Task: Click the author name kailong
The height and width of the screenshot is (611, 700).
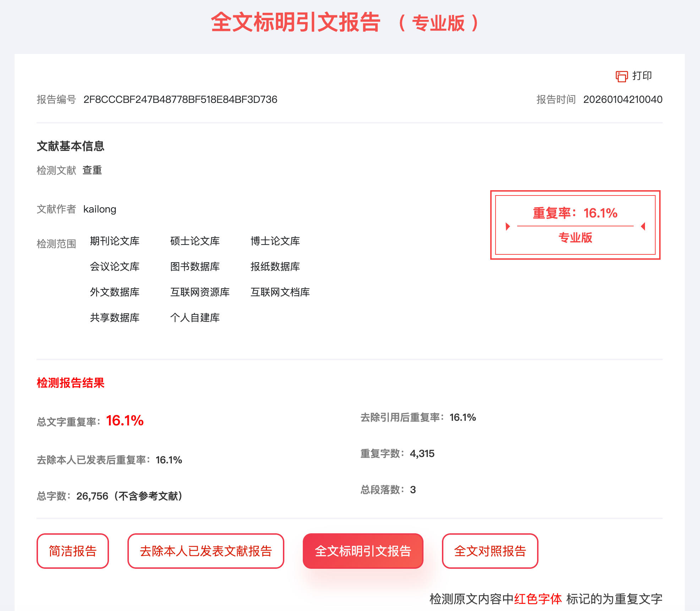Action: pos(100,209)
